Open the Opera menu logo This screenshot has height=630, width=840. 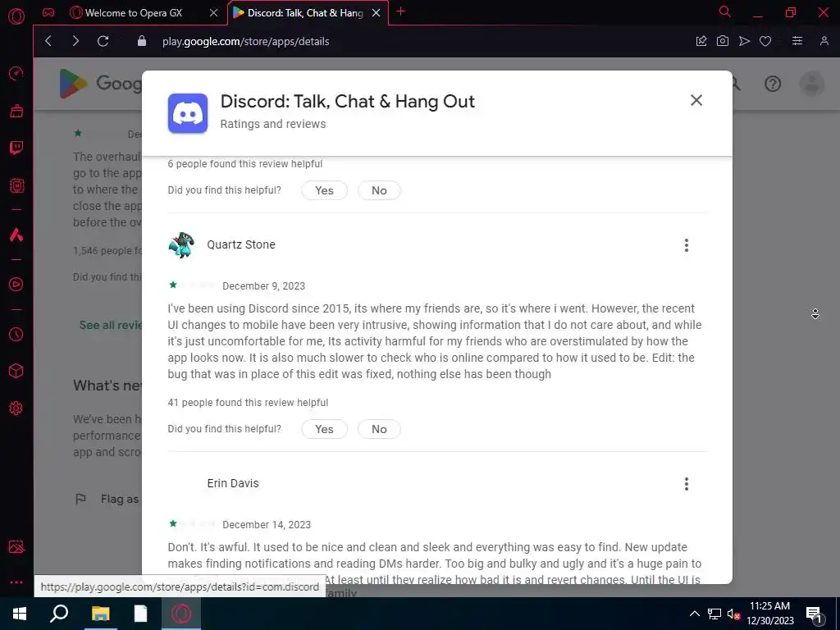coord(16,16)
